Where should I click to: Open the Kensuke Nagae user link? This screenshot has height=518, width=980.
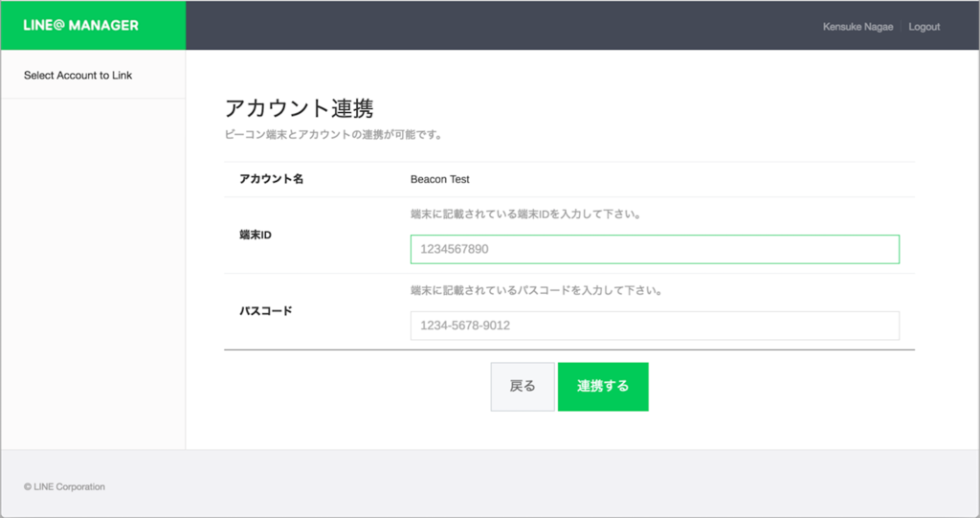[857, 26]
